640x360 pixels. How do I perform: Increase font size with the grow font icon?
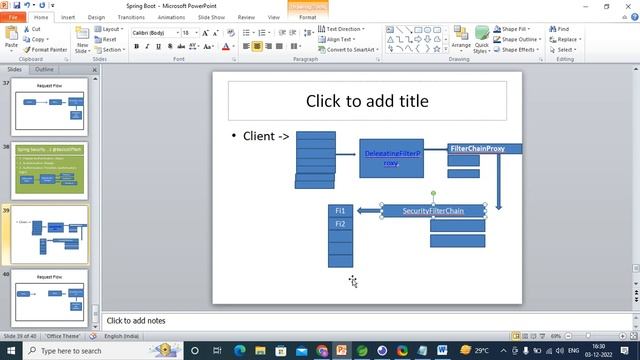[x=205, y=33]
